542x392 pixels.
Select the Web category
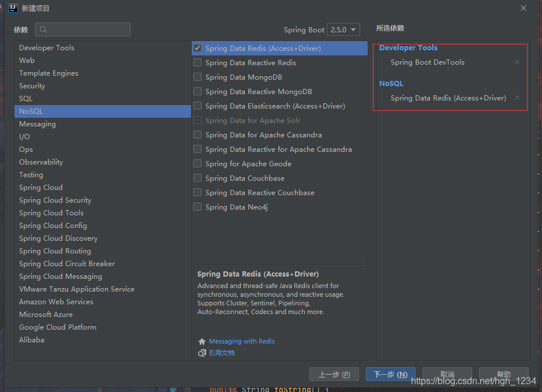click(x=103, y=61)
